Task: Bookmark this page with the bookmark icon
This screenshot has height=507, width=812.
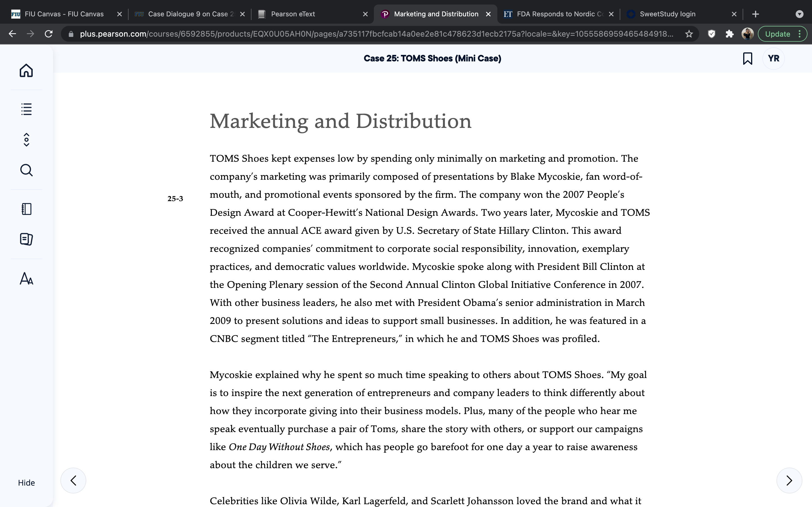Action: (748, 58)
